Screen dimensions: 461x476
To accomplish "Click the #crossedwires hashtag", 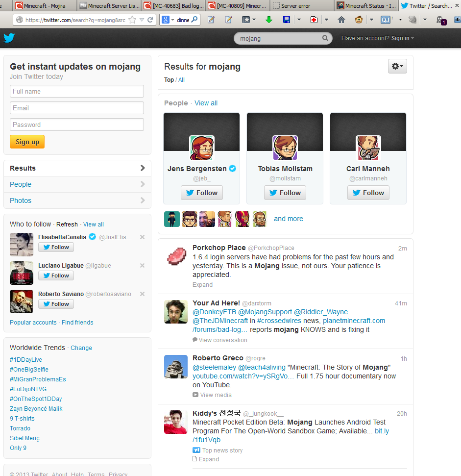I will click(x=279, y=321).
